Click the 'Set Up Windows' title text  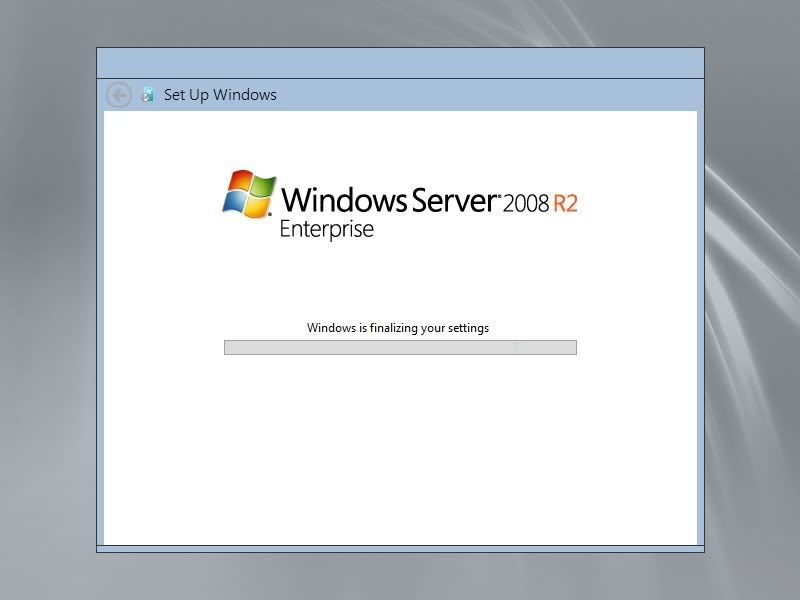[220, 95]
